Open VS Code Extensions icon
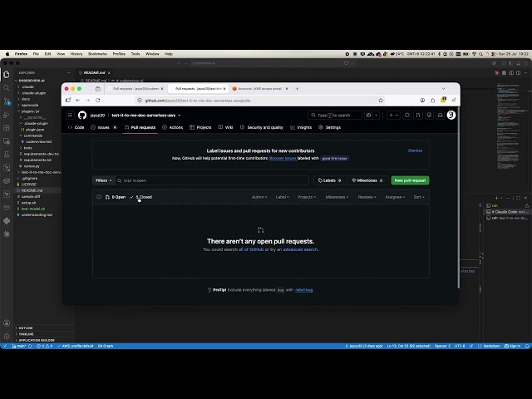The height and width of the screenshot is (399, 532). click(7, 128)
